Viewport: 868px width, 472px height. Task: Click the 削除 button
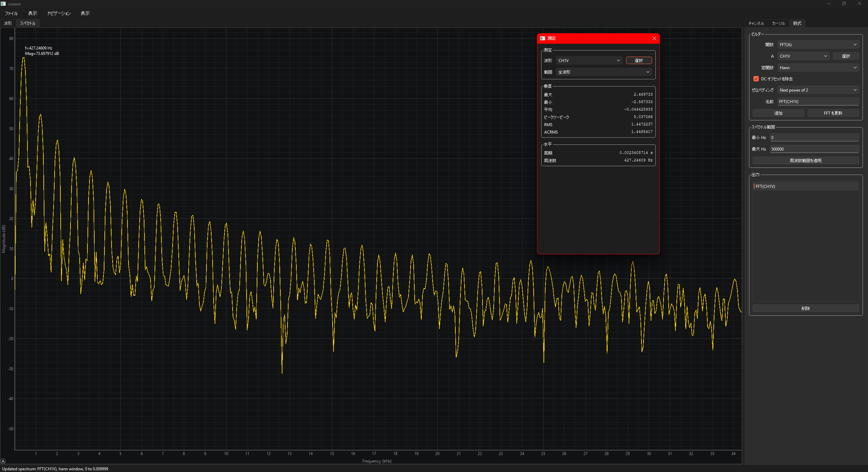806,308
